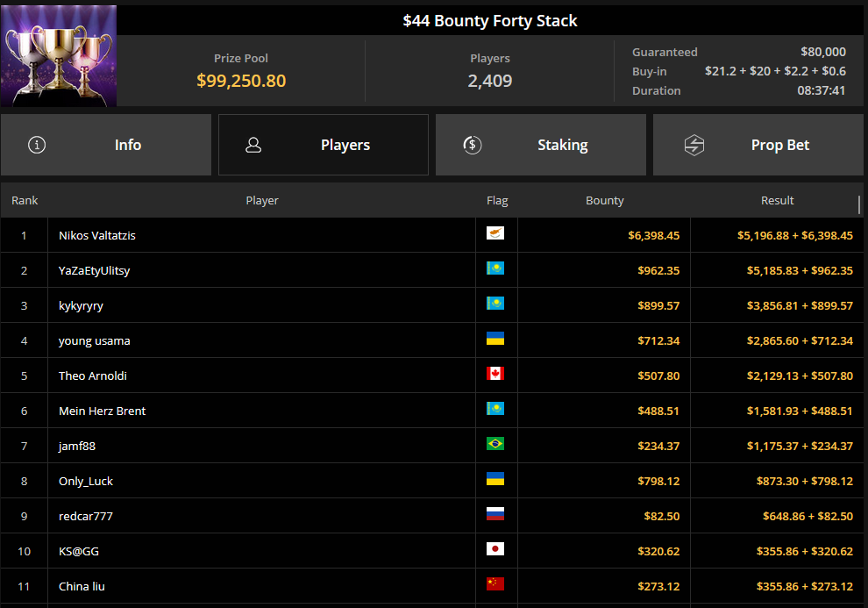868x608 pixels.
Task: Open the Staking tab
Action: point(541,145)
